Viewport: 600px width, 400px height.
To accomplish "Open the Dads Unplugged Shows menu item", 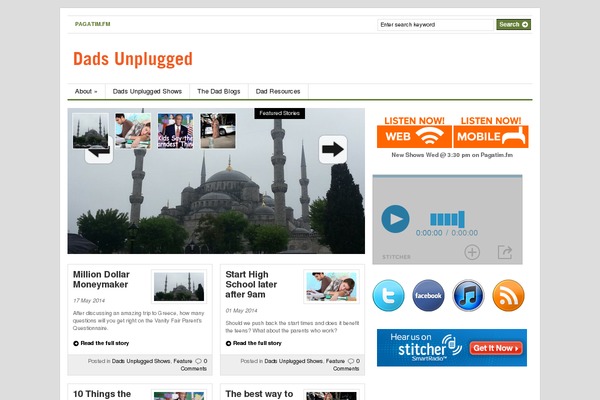I will click(x=147, y=91).
